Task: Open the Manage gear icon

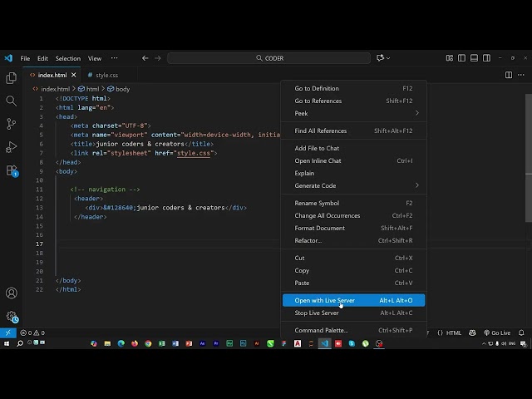Action: (x=12, y=316)
